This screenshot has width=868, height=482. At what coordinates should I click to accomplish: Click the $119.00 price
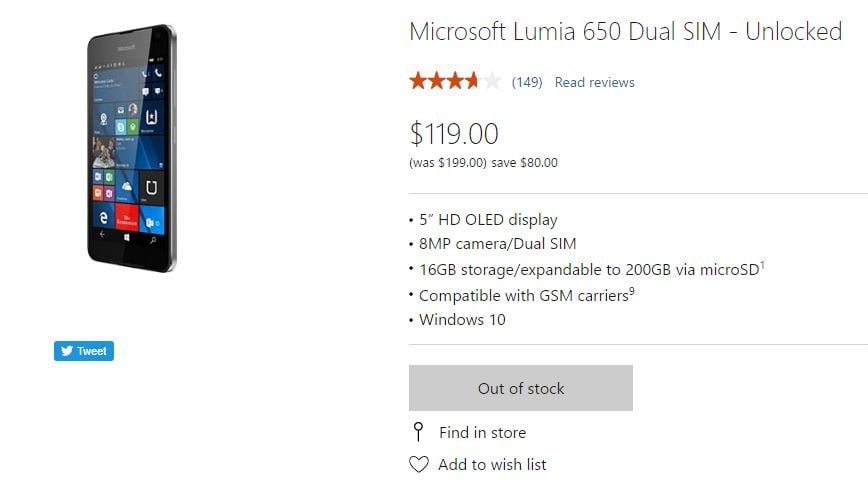pyautogui.click(x=454, y=134)
